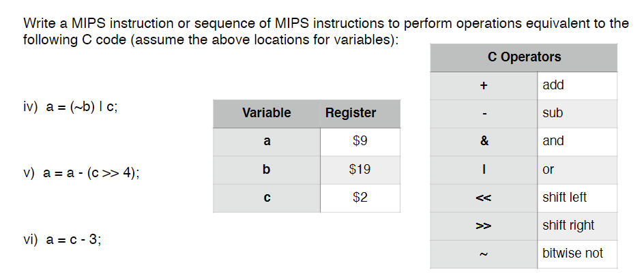This screenshot has width=644, height=276.
Task: Select variable 'a' table cell
Action: tap(267, 142)
